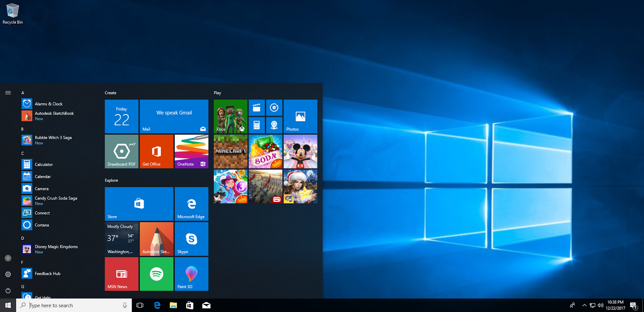Screen dimensions: 644x312
Task: Open the Photos tile
Action: point(300,116)
